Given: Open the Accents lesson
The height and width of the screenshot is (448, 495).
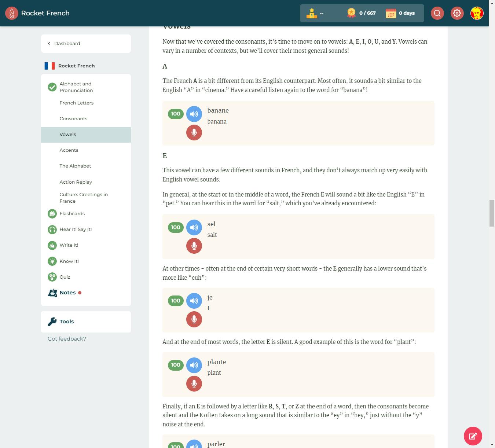Looking at the screenshot, I should tap(69, 150).
